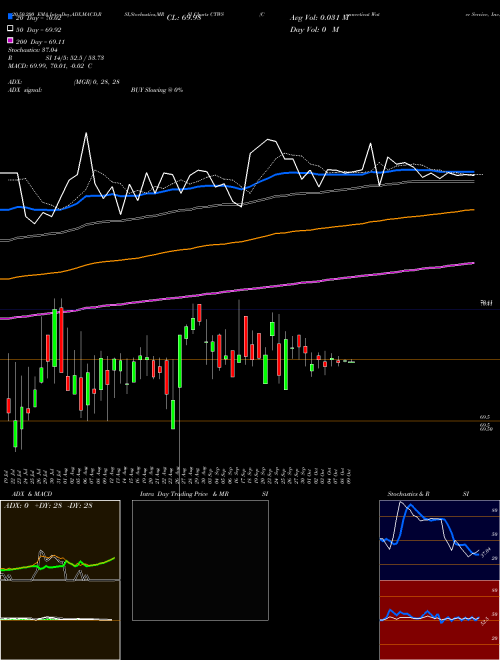Select the '200 Day = 69.11' legend text

(x=41, y=42)
